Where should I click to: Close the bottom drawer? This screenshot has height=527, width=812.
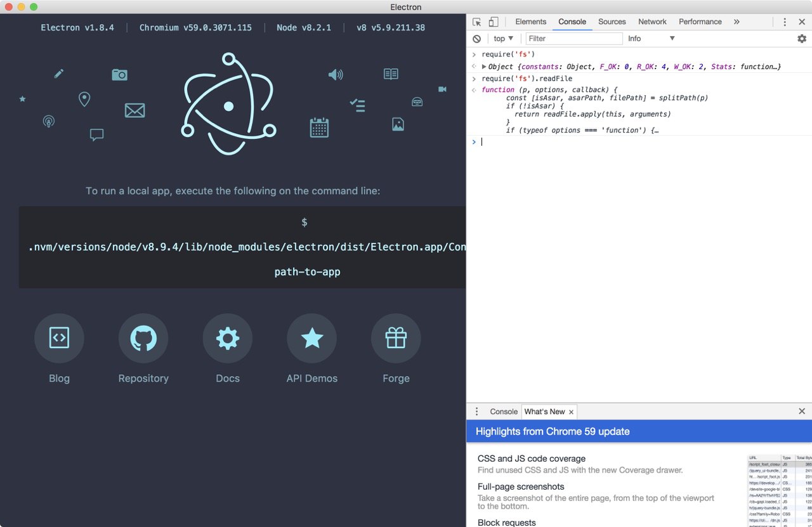pyautogui.click(x=802, y=412)
